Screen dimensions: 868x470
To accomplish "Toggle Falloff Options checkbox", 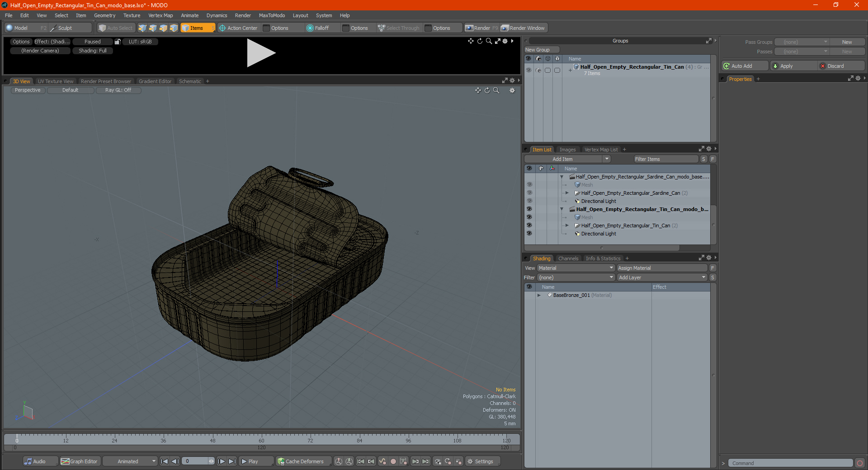I will [x=346, y=28].
